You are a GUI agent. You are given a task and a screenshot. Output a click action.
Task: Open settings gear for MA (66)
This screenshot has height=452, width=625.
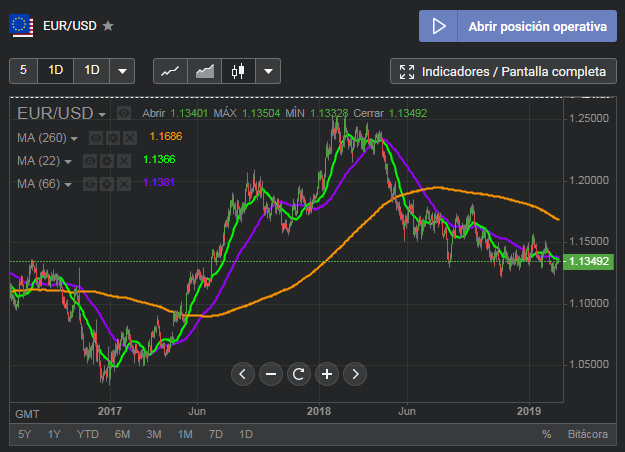pyautogui.click(x=107, y=184)
